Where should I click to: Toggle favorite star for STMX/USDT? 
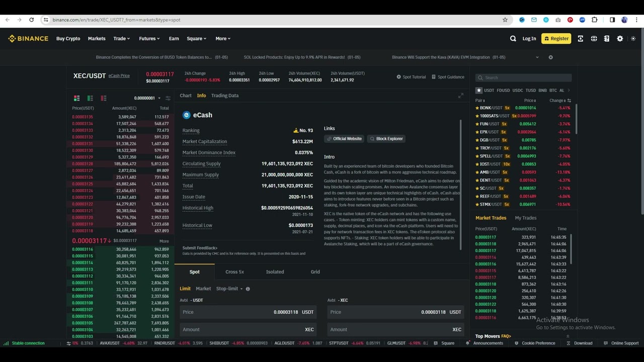pyautogui.click(x=477, y=205)
